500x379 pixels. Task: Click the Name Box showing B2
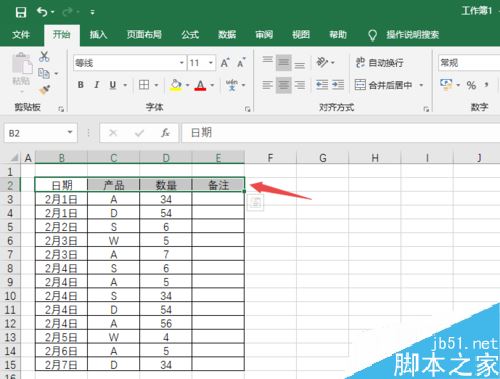40,133
